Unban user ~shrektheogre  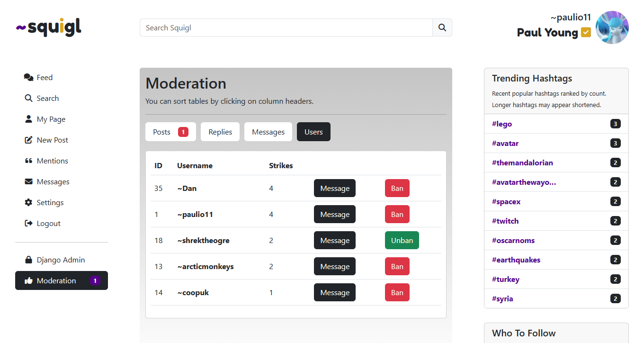click(x=402, y=240)
